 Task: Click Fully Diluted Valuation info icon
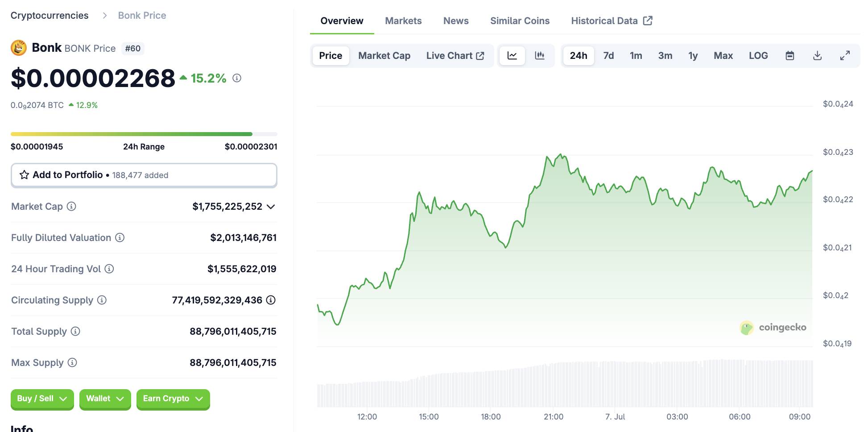coord(120,237)
